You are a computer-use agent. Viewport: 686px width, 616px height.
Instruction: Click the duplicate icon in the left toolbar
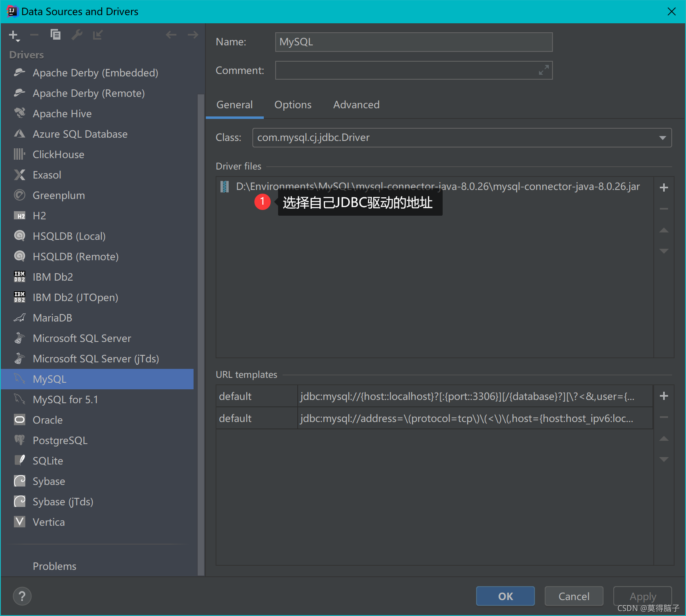click(56, 35)
